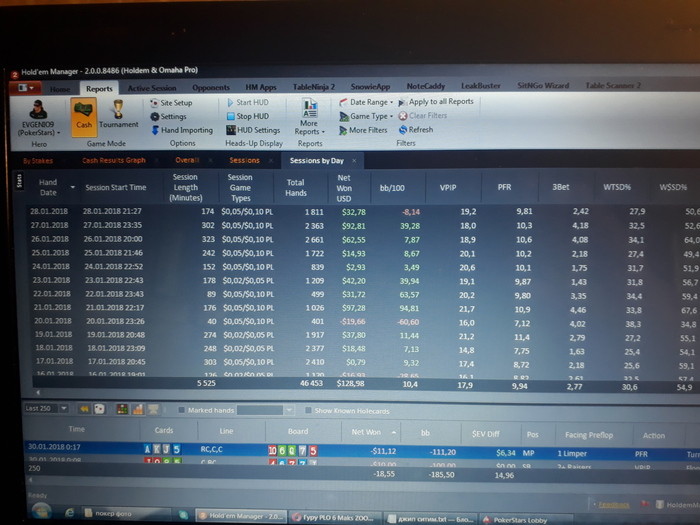Select the 27.01.2018 session row
Viewport: 700px width, 525px height.
tap(362, 225)
